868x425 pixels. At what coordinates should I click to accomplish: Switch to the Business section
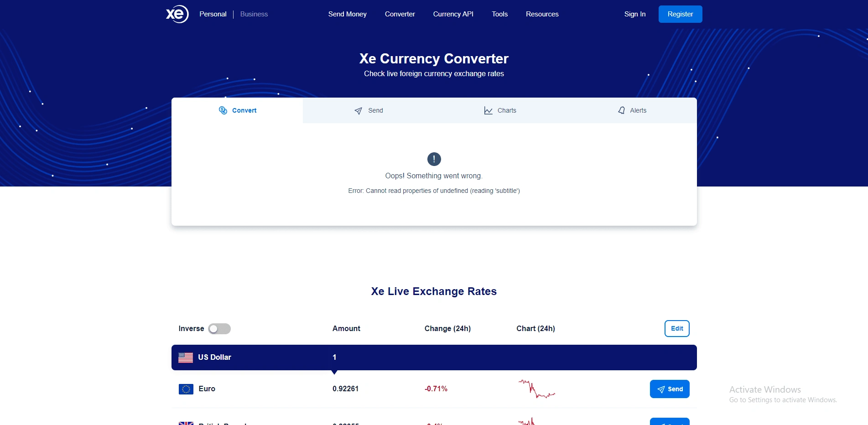[254, 14]
